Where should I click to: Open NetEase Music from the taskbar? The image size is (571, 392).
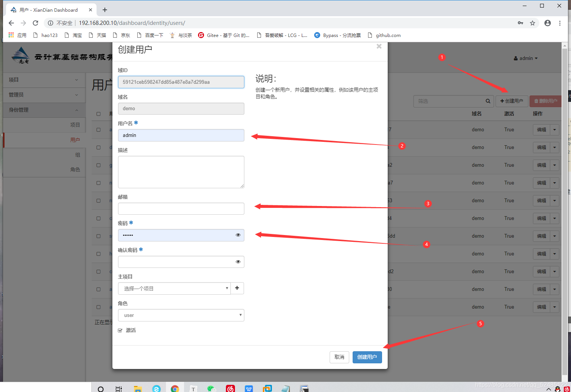click(x=230, y=389)
